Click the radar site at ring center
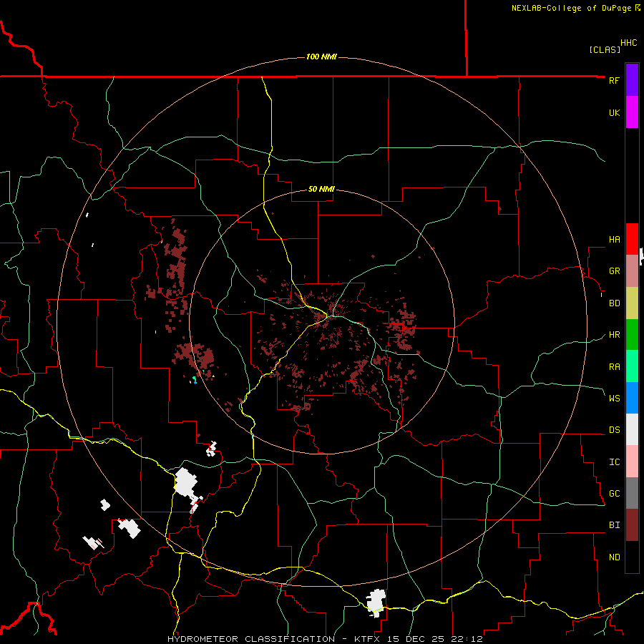 [x=322, y=321]
